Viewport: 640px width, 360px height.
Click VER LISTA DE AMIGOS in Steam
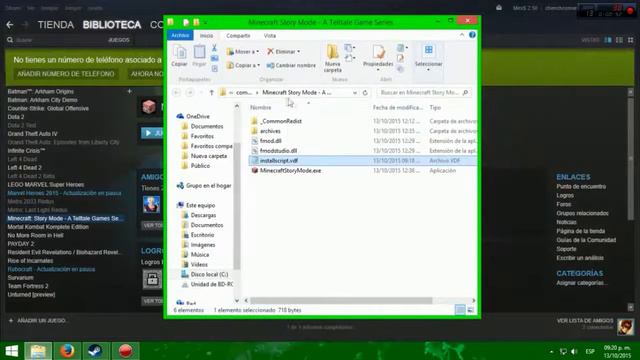pos(585,321)
